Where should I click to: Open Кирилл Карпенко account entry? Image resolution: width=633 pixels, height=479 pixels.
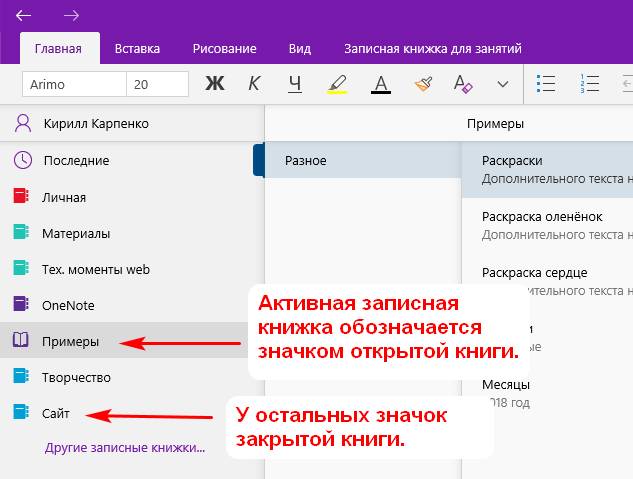pos(132,123)
